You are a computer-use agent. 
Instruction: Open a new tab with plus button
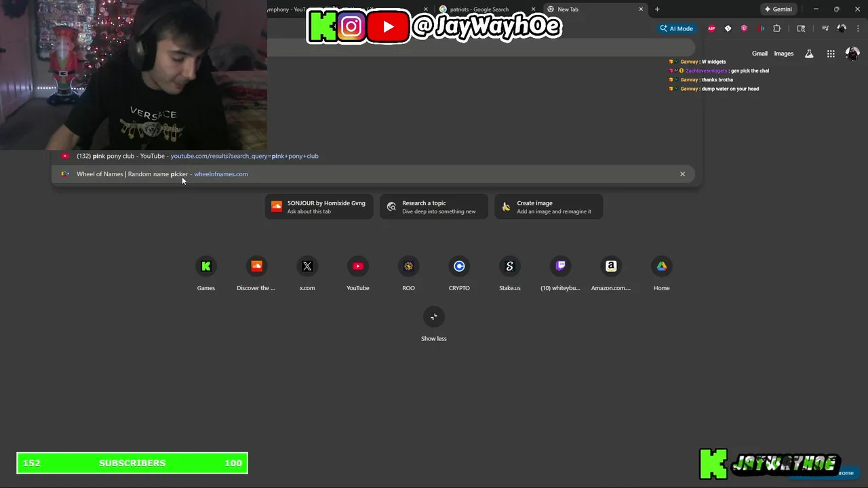(657, 9)
